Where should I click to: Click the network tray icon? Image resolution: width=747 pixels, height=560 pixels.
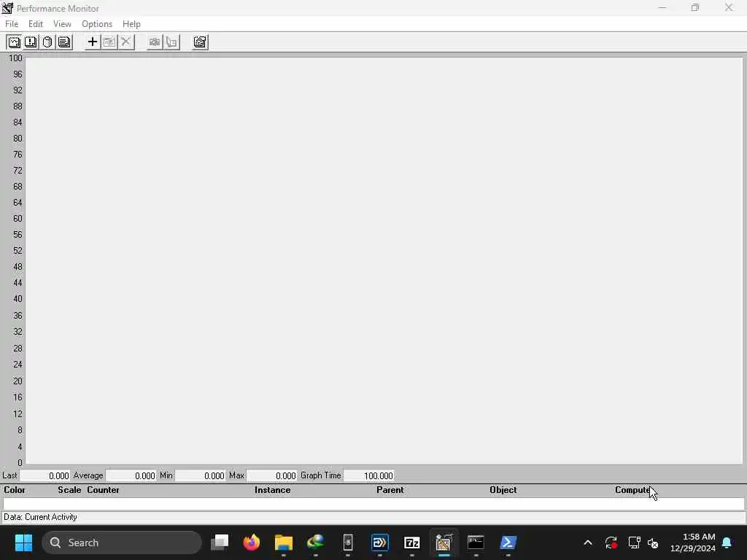(x=634, y=542)
